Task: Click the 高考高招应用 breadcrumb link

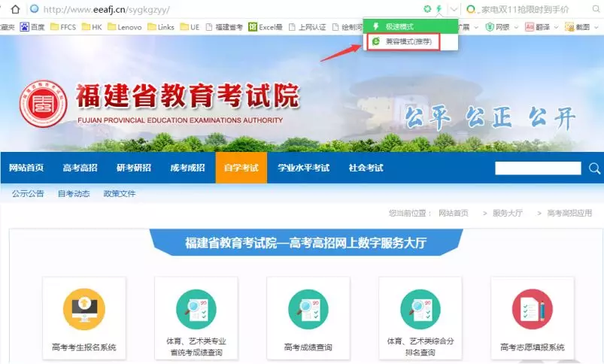Action: (569, 213)
